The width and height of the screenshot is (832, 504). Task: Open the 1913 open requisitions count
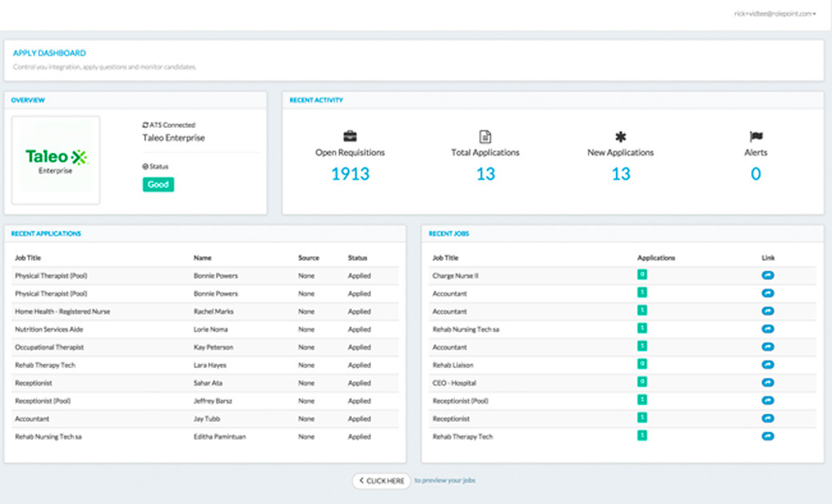click(350, 174)
